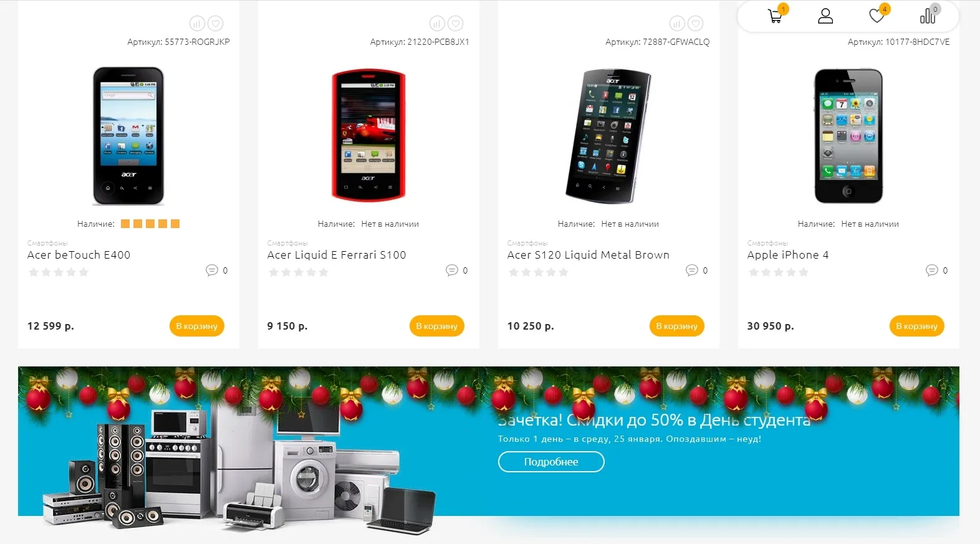Add Acer beTouch E400 to cart
Viewport: 980px width, 544px height.
tap(196, 326)
